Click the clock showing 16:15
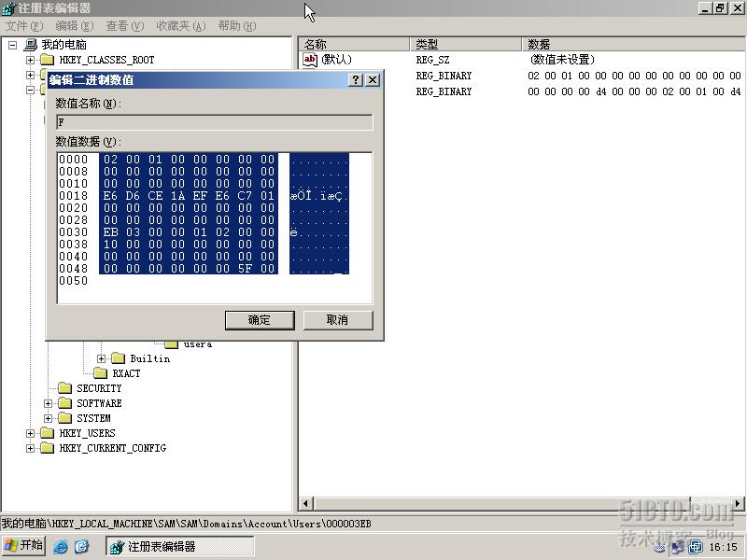The height and width of the screenshot is (560, 747). [723, 547]
